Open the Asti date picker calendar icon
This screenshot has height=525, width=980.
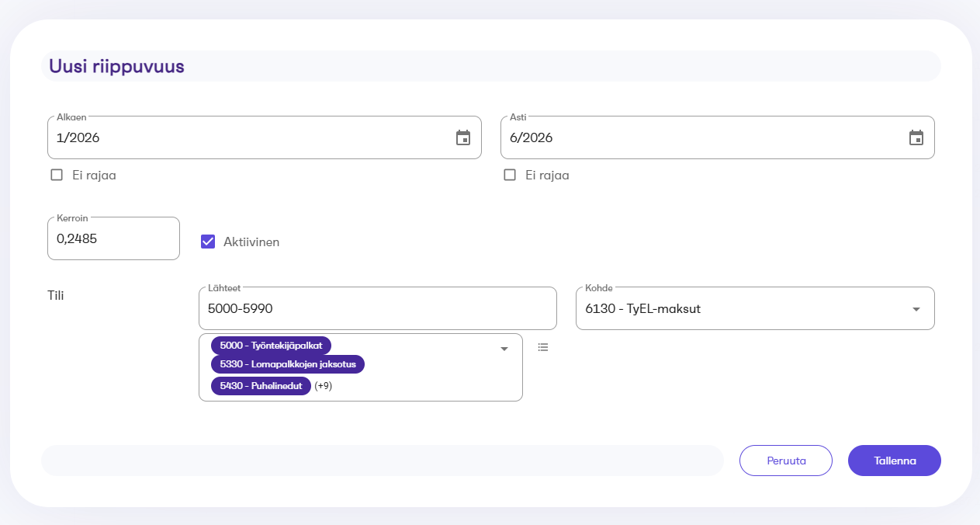click(916, 138)
